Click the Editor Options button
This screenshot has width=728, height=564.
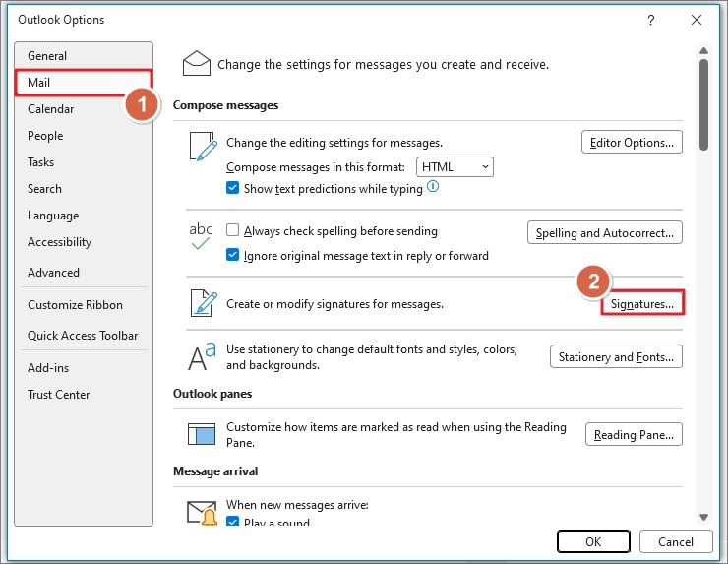click(632, 142)
